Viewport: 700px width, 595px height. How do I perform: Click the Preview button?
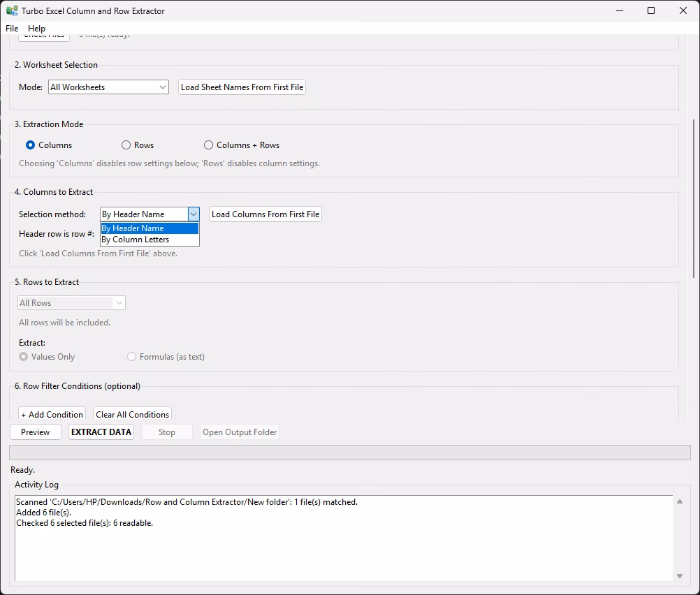35,432
